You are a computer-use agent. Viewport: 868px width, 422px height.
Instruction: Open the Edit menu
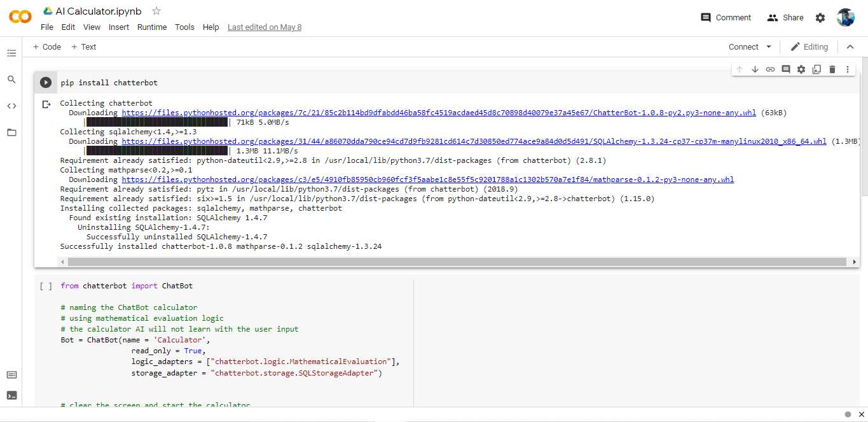[x=68, y=27]
